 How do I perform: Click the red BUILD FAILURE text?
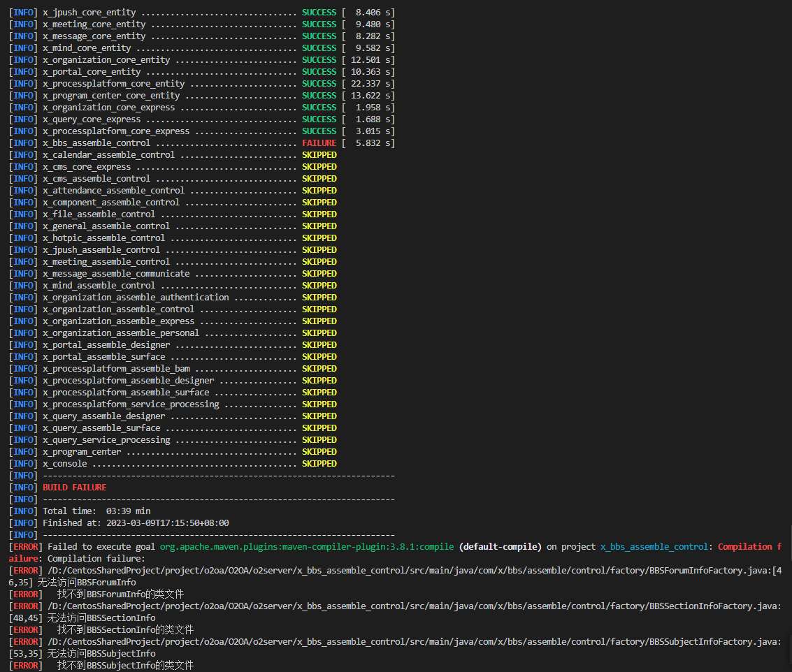(x=75, y=488)
